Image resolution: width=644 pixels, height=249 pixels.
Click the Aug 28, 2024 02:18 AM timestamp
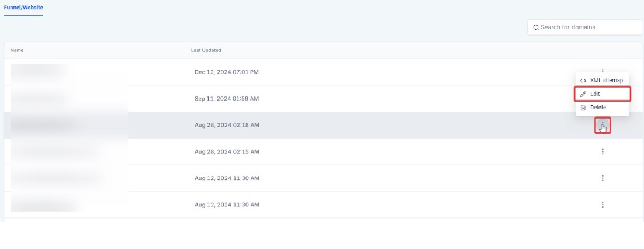[x=226, y=125]
